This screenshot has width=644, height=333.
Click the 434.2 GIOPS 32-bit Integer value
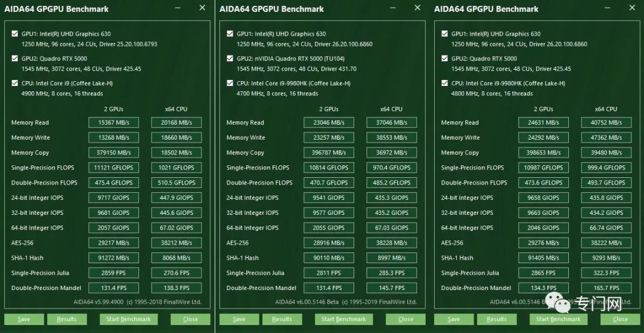pyautogui.click(x=606, y=212)
